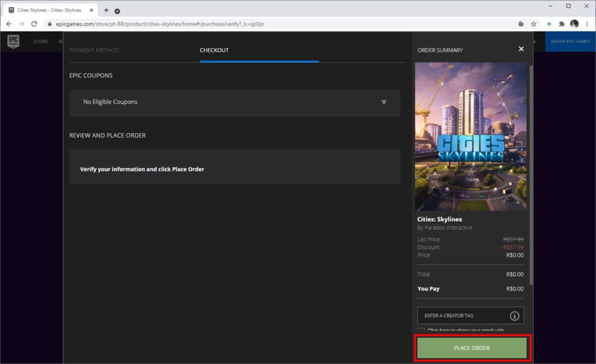The height and width of the screenshot is (364, 596).
Task: Click the Verify your information message
Action: [142, 169]
